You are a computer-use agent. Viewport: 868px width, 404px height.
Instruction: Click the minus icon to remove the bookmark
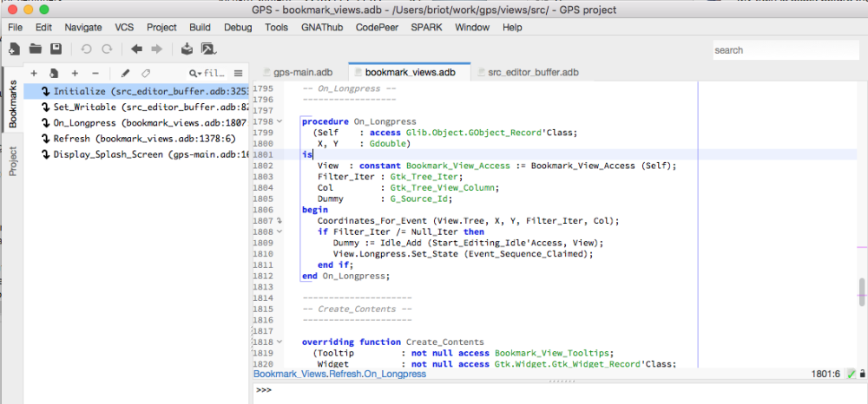pos(95,74)
